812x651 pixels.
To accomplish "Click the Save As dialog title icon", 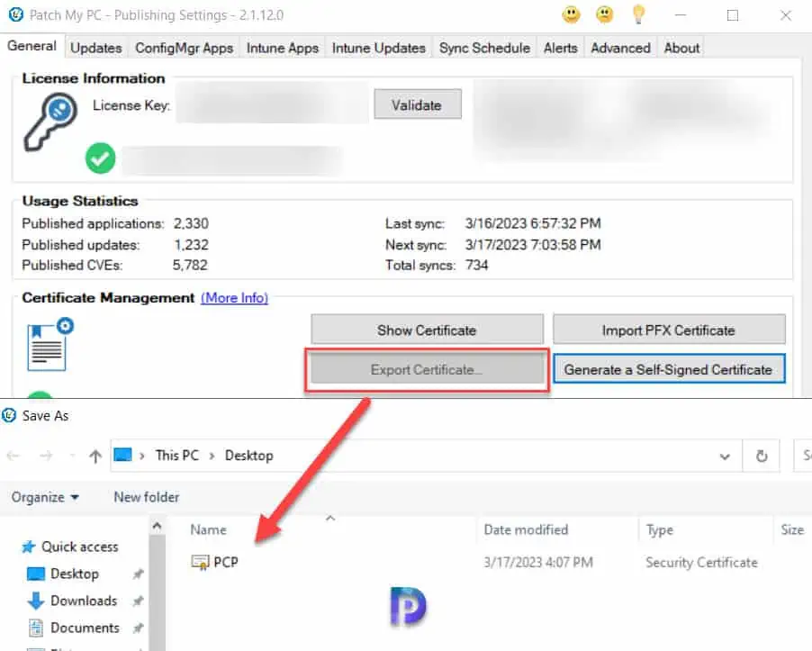I will (x=9, y=415).
